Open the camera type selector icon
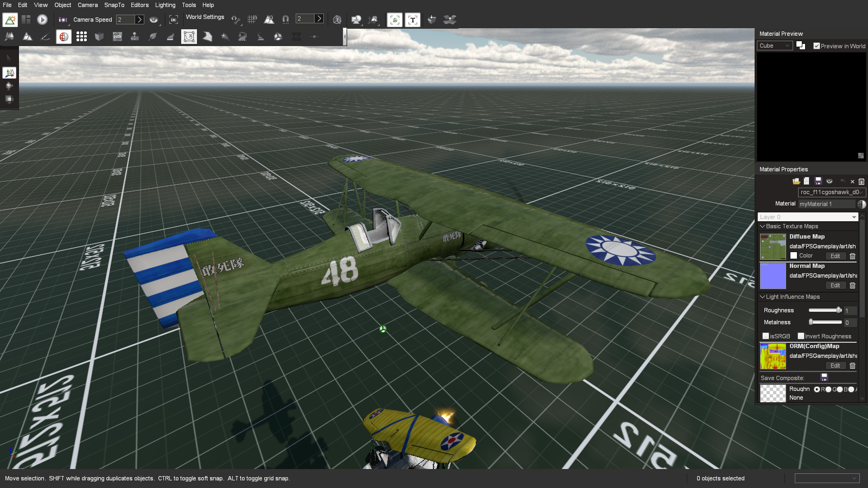This screenshot has height=488, width=868. tap(63, 20)
